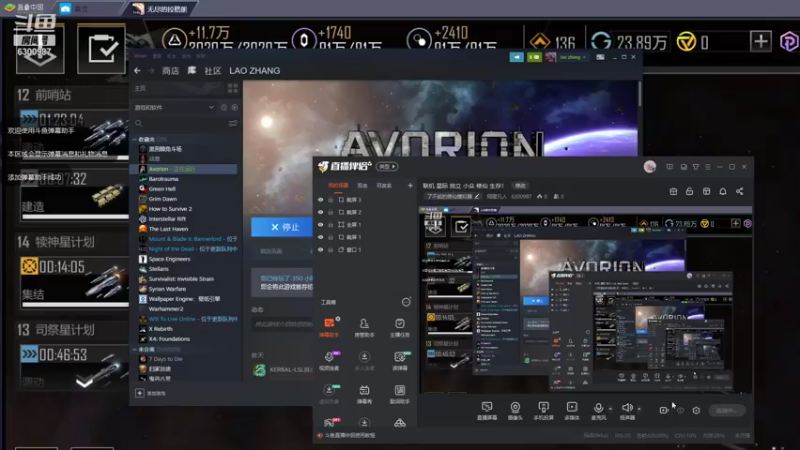
Task: Click the game task checklist icon
Action: (x=101, y=49)
